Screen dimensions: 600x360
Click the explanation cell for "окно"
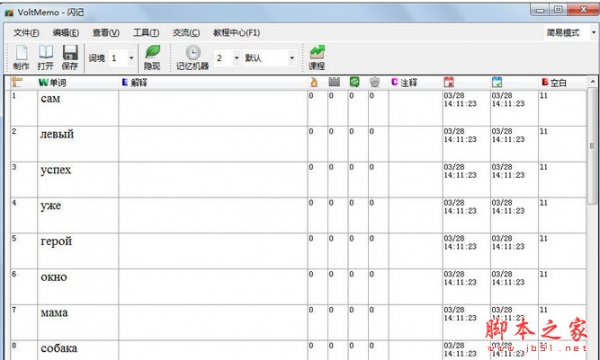[x=213, y=287]
